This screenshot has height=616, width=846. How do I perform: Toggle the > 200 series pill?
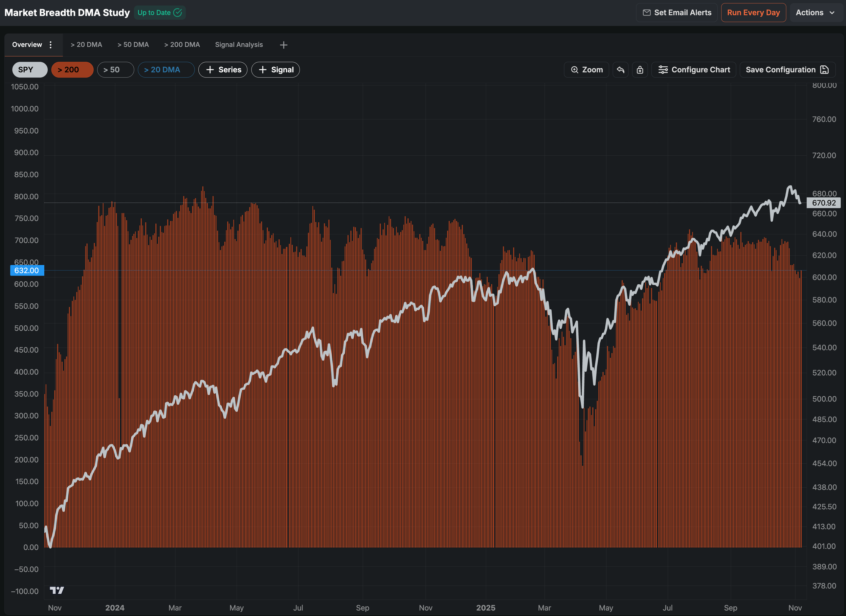pyautogui.click(x=72, y=70)
